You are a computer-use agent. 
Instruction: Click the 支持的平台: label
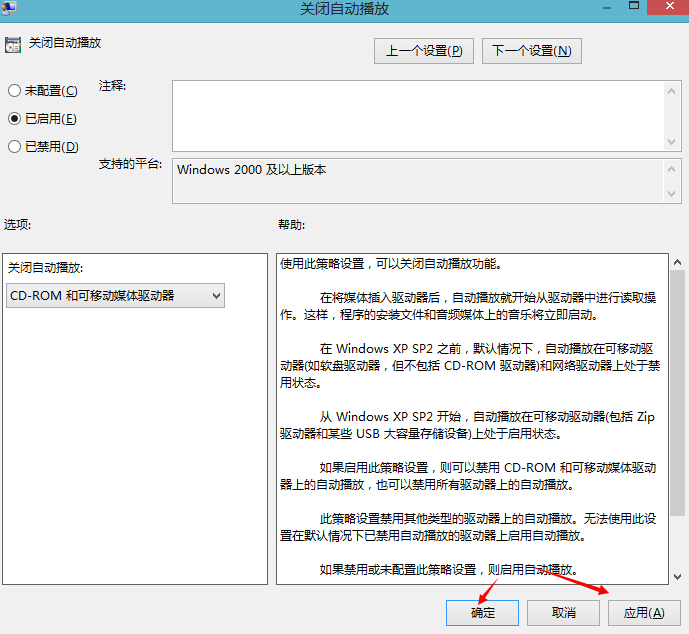131,164
